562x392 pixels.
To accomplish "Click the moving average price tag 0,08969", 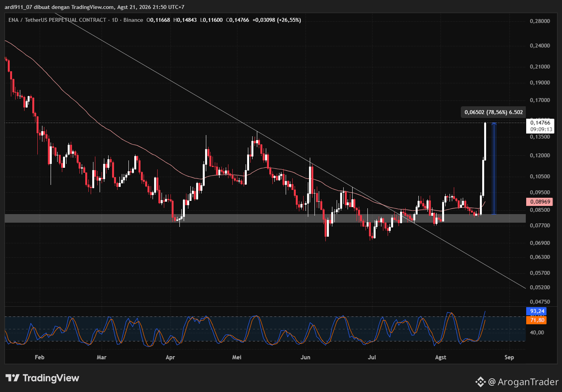I will pos(540,202).
